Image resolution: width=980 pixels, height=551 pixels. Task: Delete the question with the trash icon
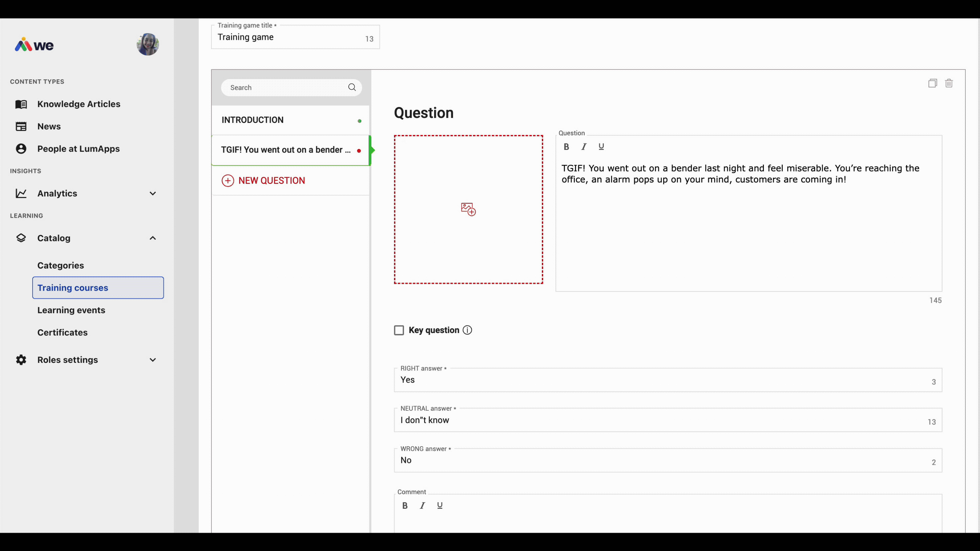point(949,83)
